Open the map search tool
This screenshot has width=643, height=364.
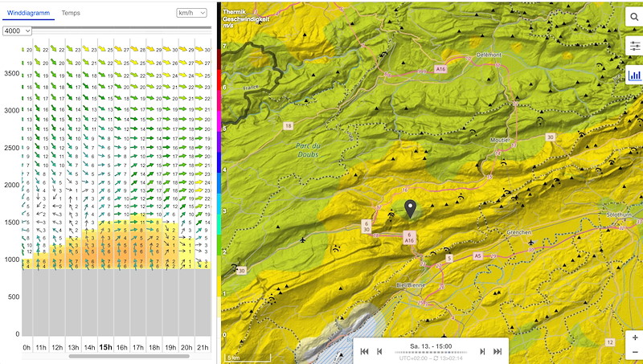634,18
